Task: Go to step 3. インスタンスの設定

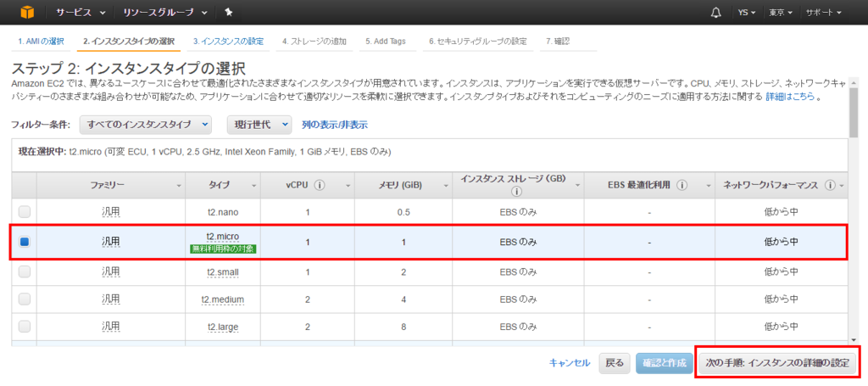Action: tap(228, 42)
